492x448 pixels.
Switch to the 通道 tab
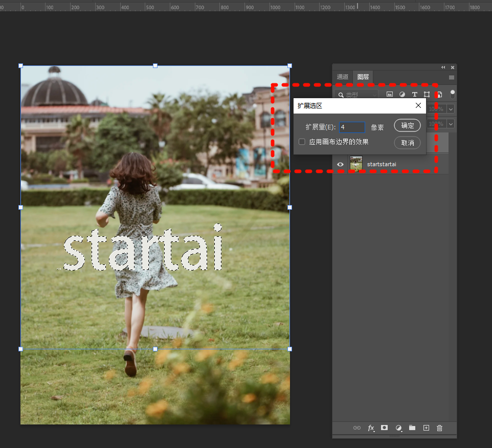(x=342, y=77)
